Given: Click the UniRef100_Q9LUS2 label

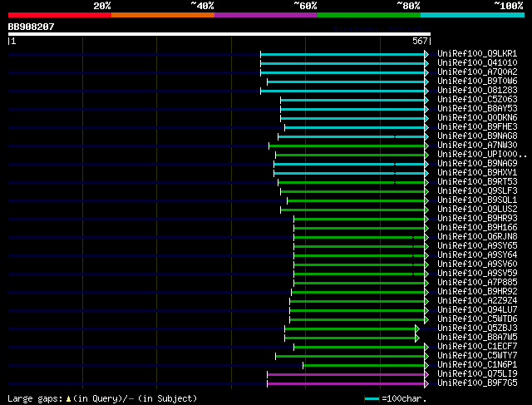Looking at the screenshot, I should pyautogui.click(x=477, y=210).
